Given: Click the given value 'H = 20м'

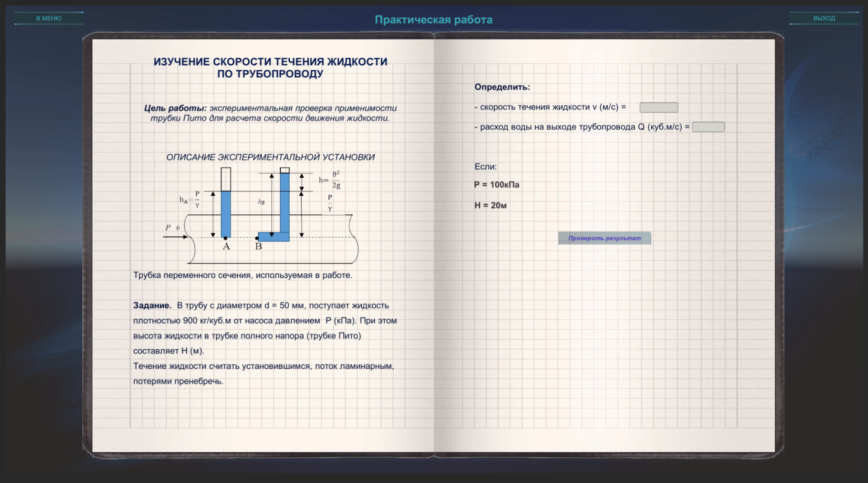Looking at the screenshot, I should click(x=491, y=206).
